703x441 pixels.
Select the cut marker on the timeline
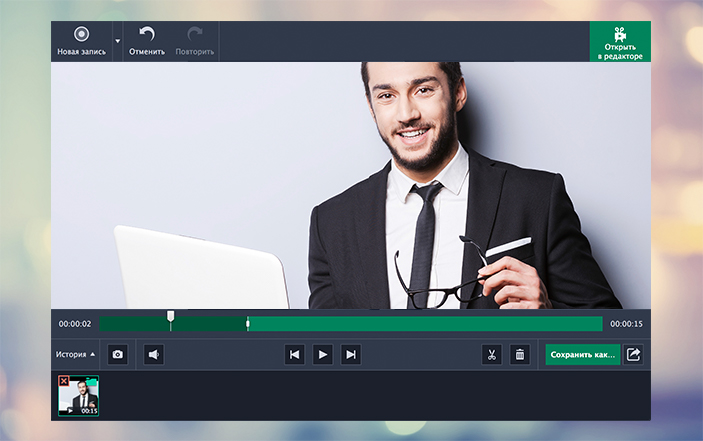tap(247, 323)
